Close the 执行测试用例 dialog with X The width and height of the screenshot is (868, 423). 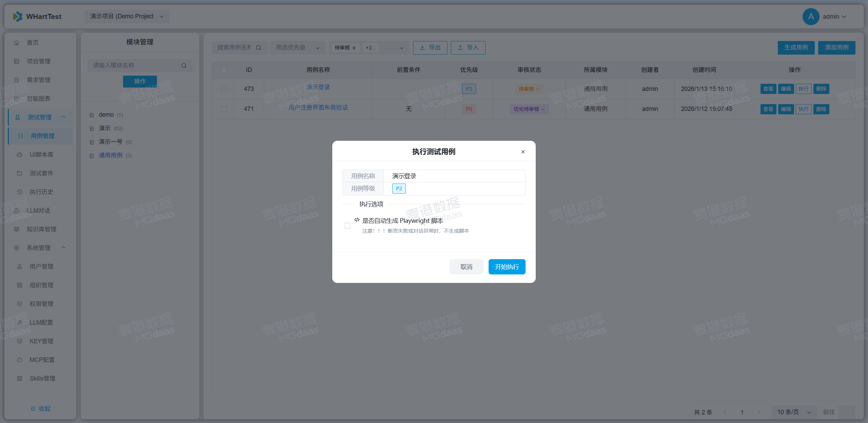point(523,152)
